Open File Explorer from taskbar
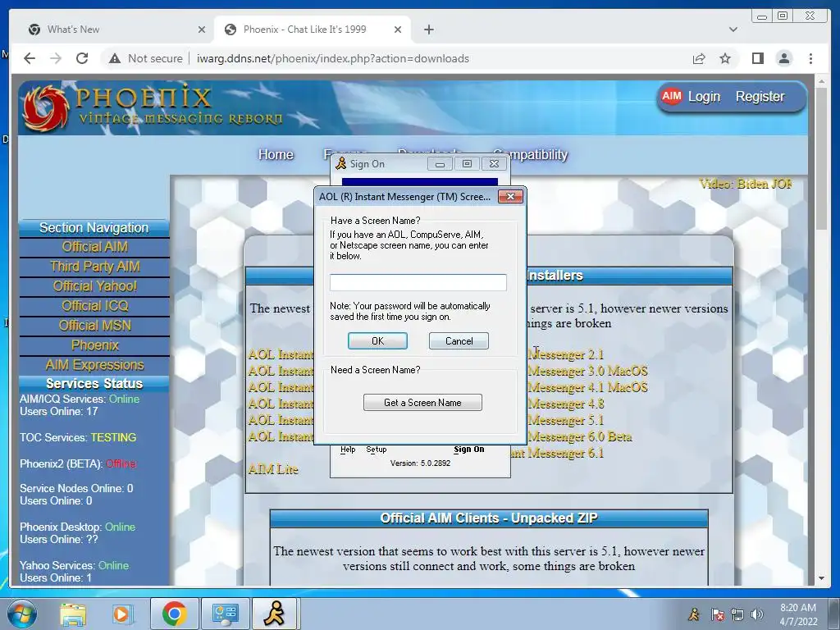 [73, 614]
